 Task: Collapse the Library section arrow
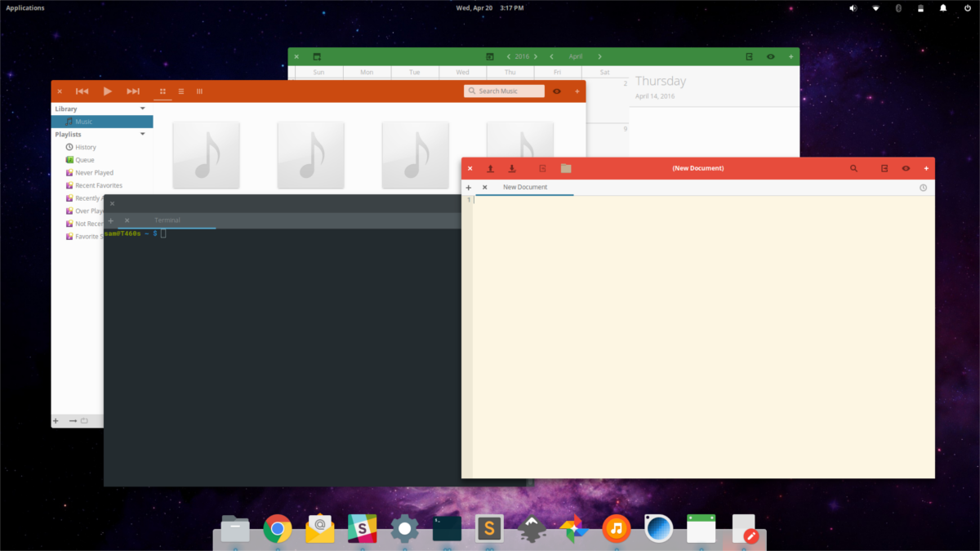[x=143, y=109]
